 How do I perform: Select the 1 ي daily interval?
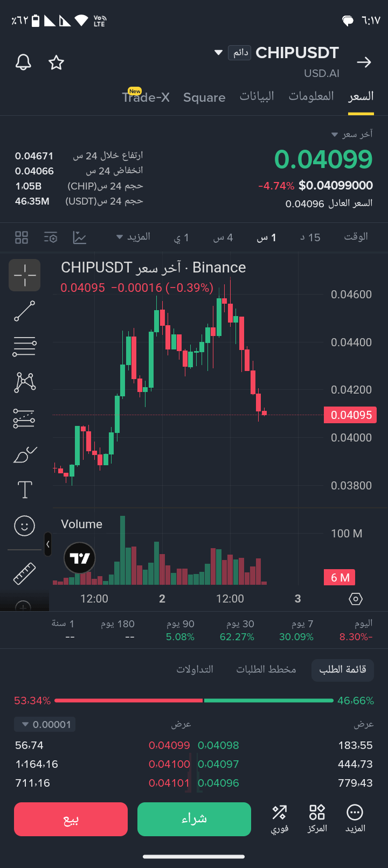point(181,237)
